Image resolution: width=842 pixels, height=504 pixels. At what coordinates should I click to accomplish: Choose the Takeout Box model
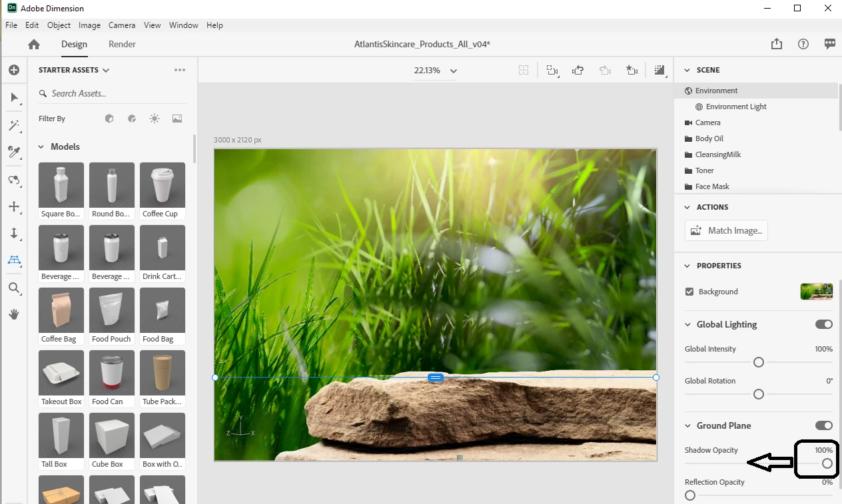61,379
